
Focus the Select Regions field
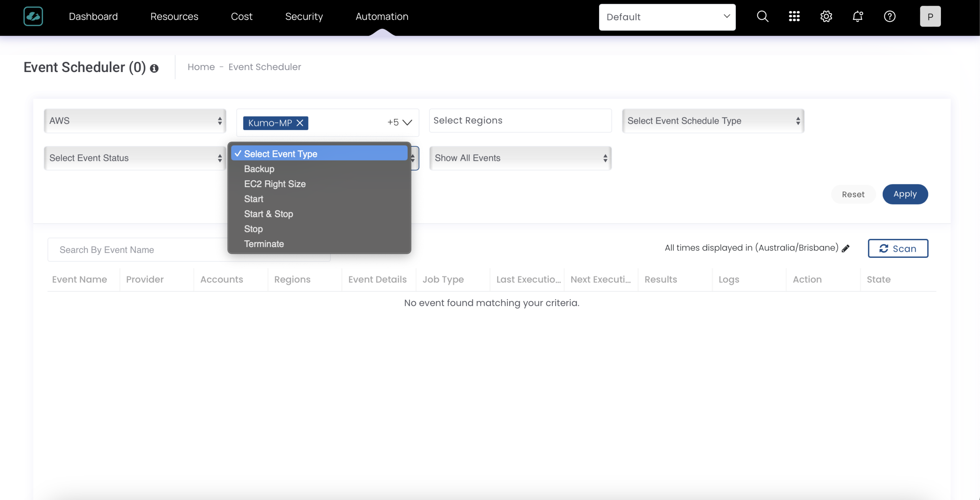coord(520,121)
